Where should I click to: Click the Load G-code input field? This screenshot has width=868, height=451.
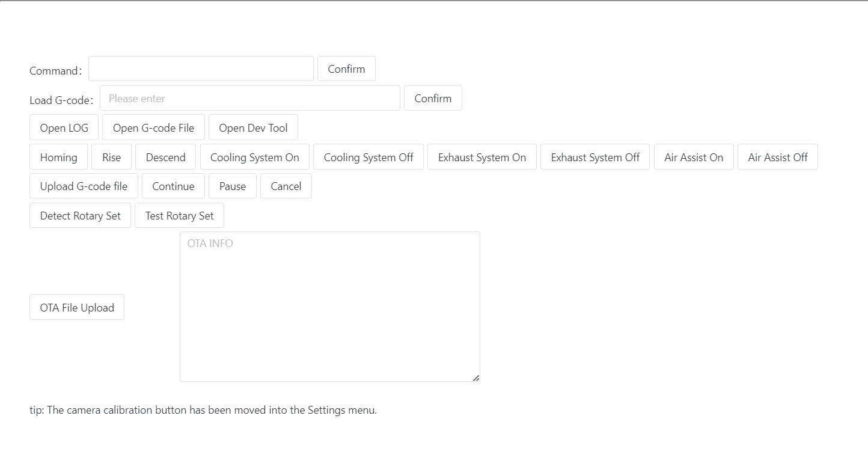pos(250,98)
